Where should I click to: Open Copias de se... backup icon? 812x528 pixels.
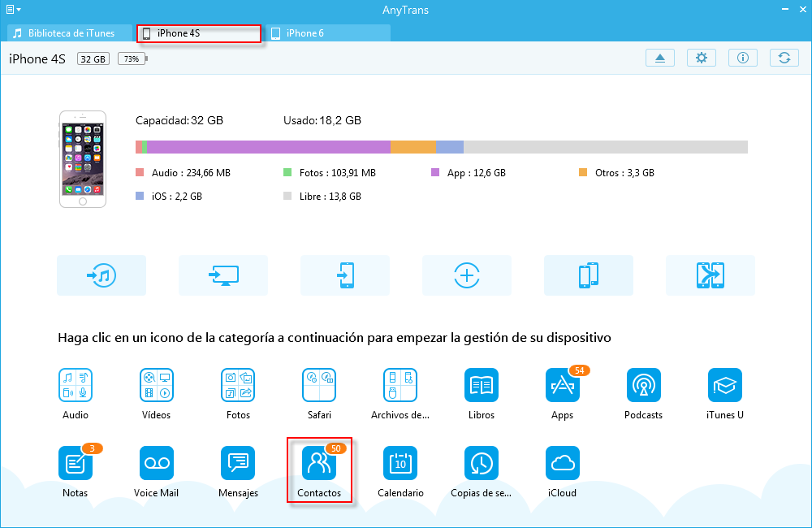(x=481, y=463)
